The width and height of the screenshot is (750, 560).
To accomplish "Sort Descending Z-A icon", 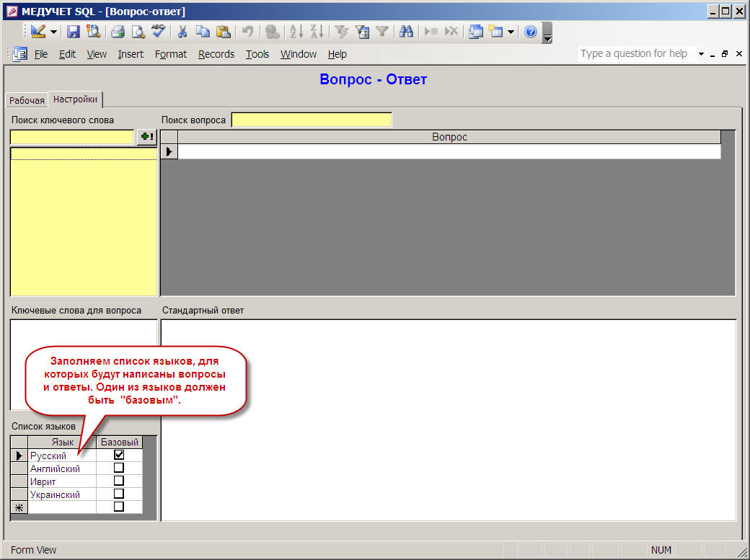I will pos(317,32).
